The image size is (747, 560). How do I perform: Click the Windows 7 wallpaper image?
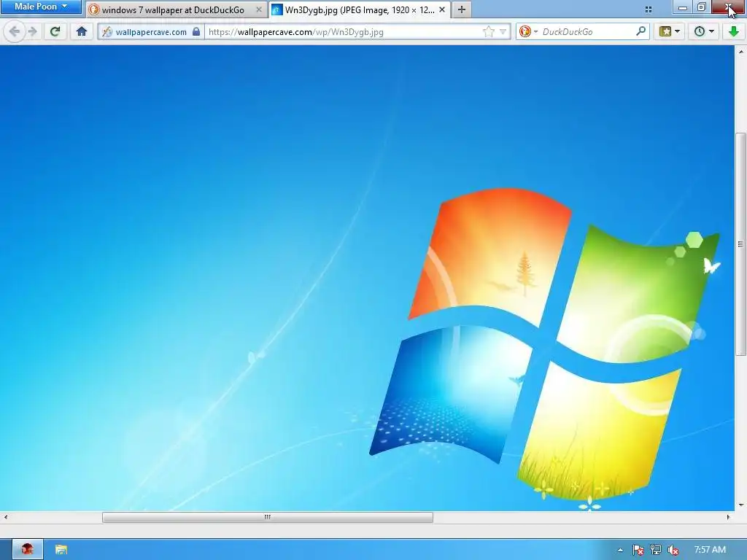click(x=367, y=278)
